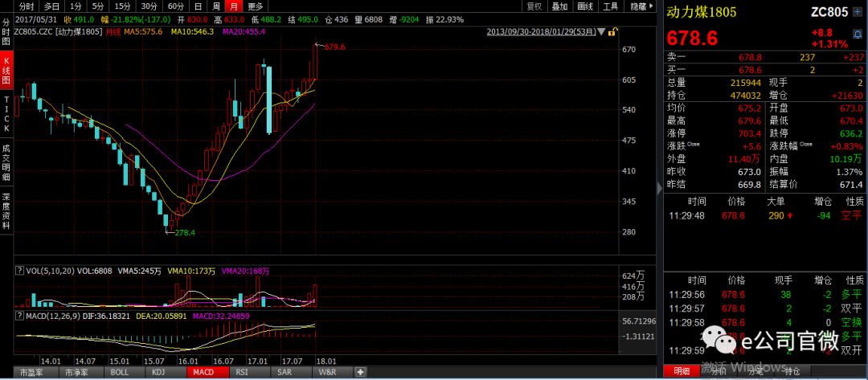
Task: Switch to BOLL indicator tab
Action: (x=120, y=372)
